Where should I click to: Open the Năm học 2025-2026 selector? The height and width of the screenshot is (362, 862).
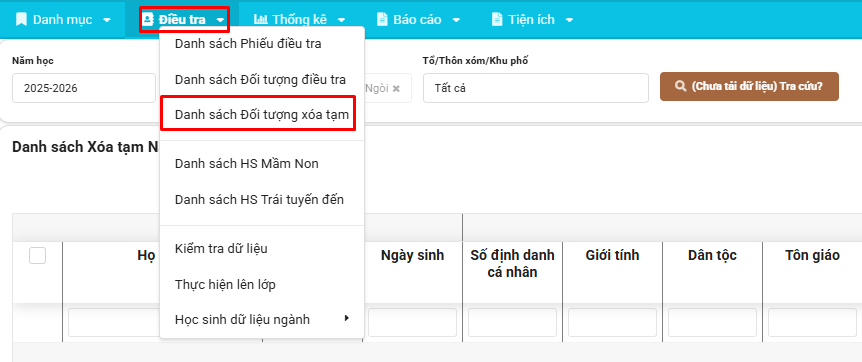[84, 88]
